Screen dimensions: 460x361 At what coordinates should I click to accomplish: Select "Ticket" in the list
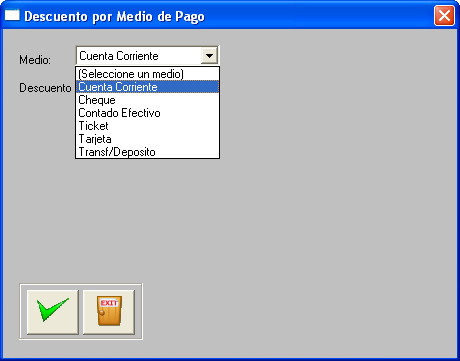[x=147, y=126]
